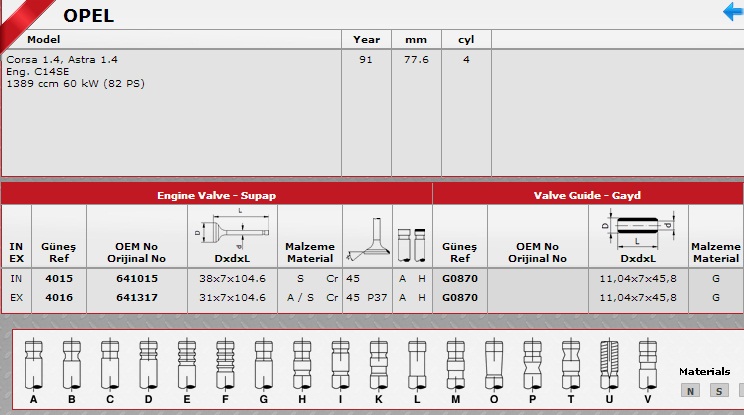Select valve stem type F icon
The image size is (744, 415).
[x=224, y=364]
